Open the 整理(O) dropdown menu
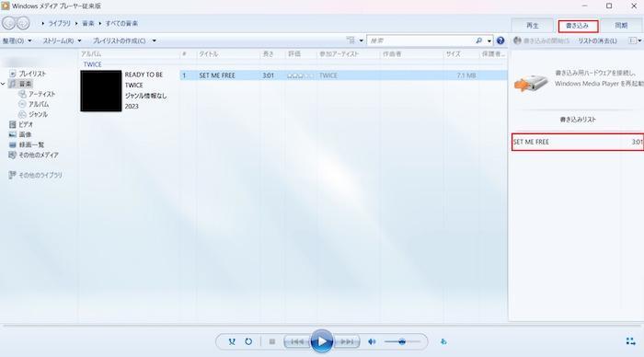 (x=17, y=40)
